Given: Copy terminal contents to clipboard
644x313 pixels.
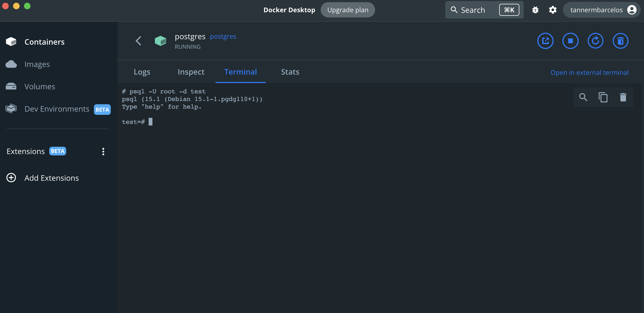Looking at the screenshot, I should [603, 97].
